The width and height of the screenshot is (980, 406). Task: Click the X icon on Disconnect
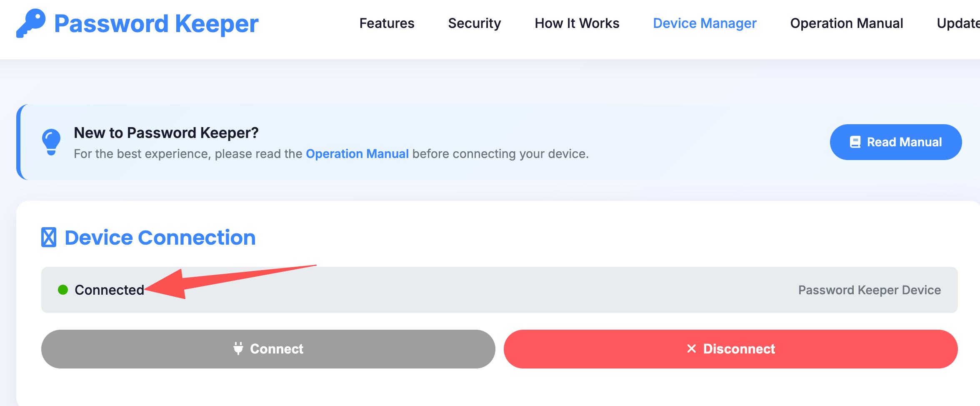(691, 348)
